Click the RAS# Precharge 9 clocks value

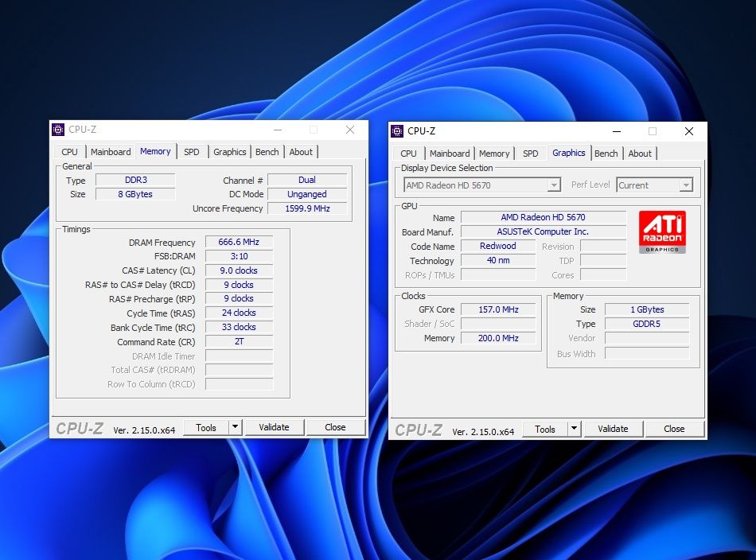[x=240, y=298]
